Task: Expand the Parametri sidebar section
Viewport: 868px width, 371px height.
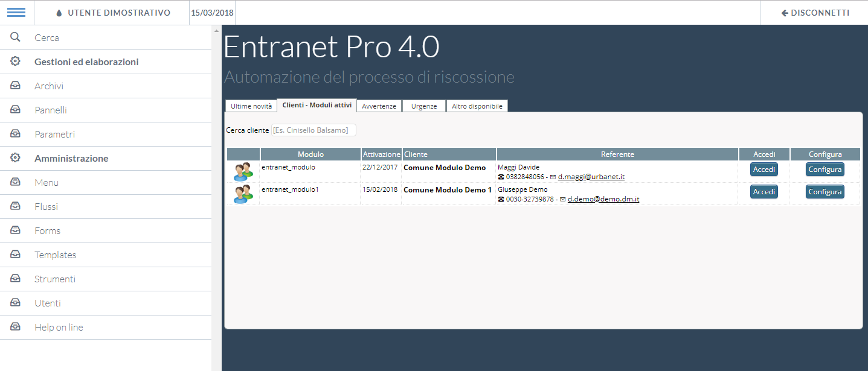Action: (x=54, y=135)
